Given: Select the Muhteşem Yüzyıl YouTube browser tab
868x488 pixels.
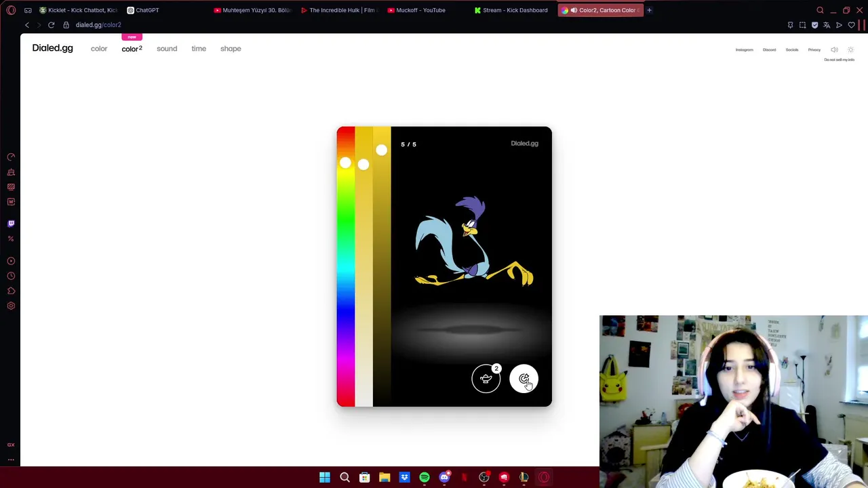Looking at the screenshot, I should tap(252, 10).
